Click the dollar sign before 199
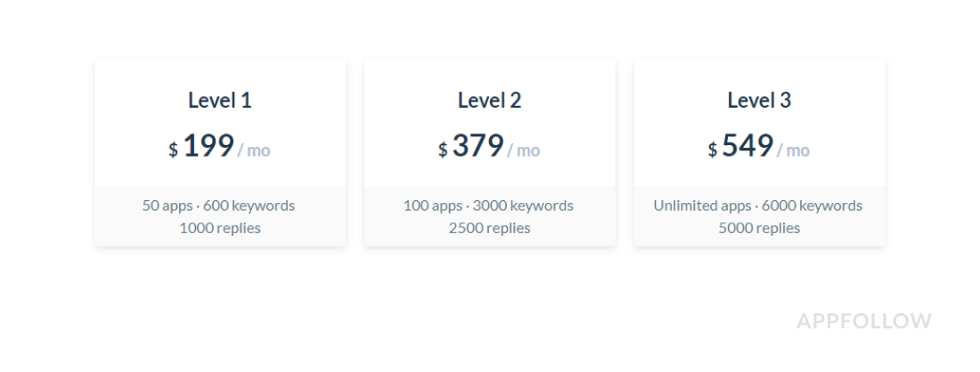980x372 pixels. 173,150
